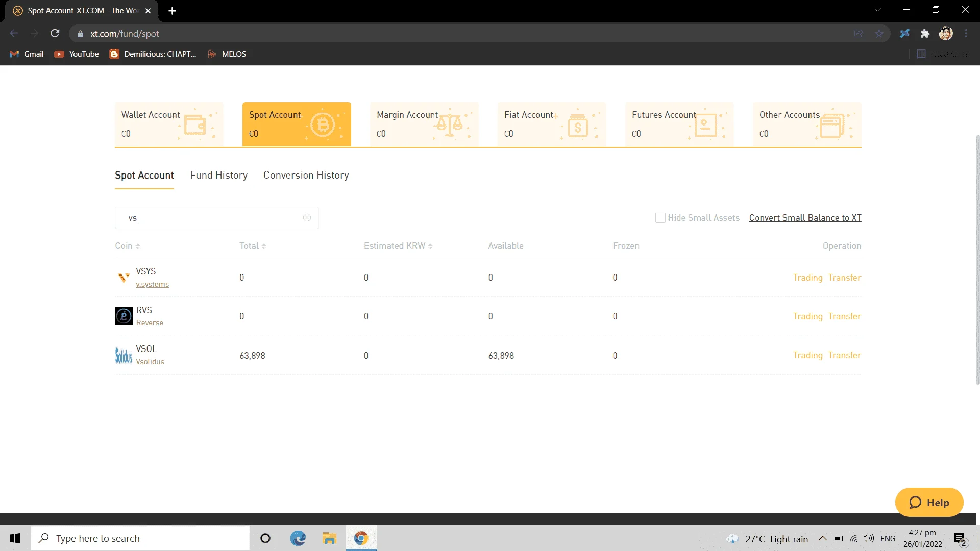Open the Chrome profile avatar
980x551 pixels.
pos(946,34)
